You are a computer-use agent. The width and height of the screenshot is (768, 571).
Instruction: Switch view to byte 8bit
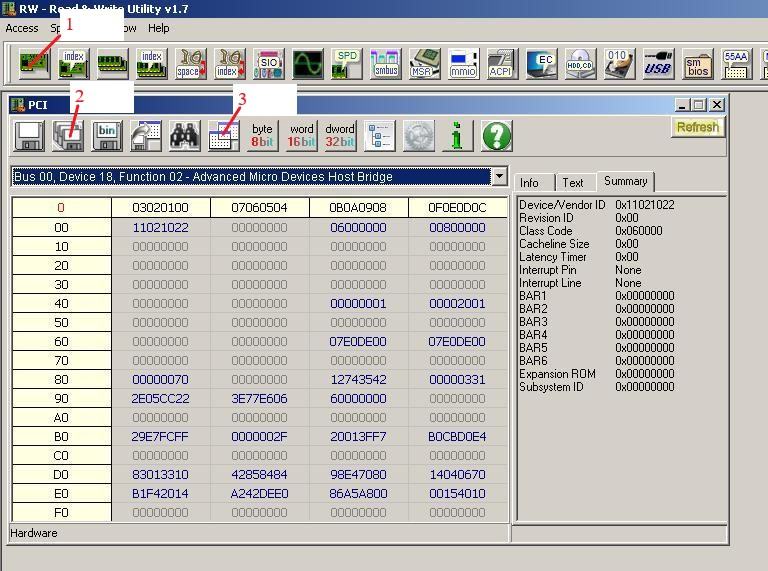pos(263,136)
